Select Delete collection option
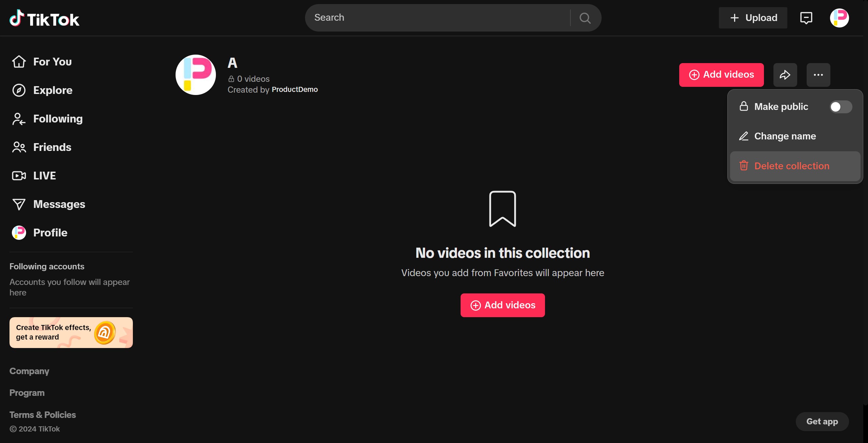Screen dimensions: 868x443 point(795,166)
